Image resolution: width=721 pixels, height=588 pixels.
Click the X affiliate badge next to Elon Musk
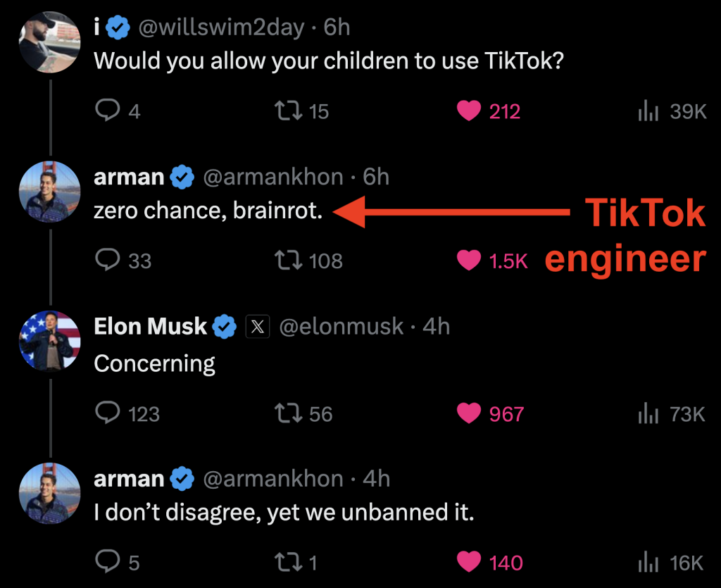258,327
